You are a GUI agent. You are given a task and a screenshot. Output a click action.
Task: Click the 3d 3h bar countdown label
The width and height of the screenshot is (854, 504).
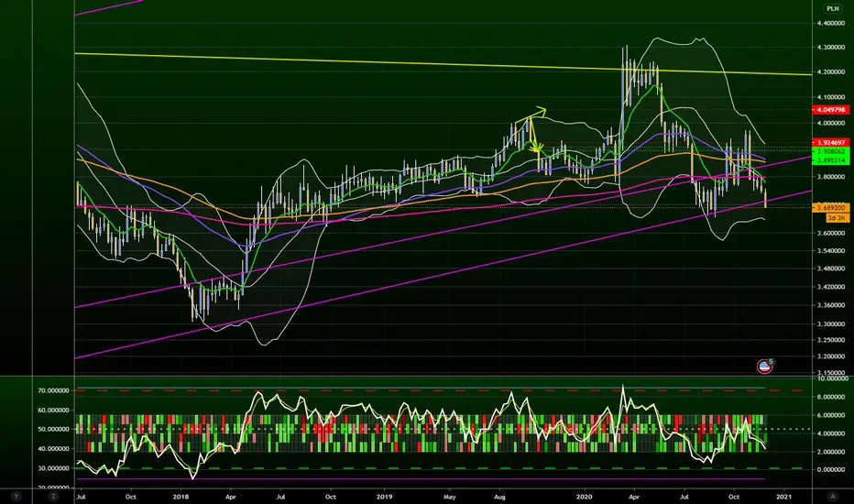point(837,218)
